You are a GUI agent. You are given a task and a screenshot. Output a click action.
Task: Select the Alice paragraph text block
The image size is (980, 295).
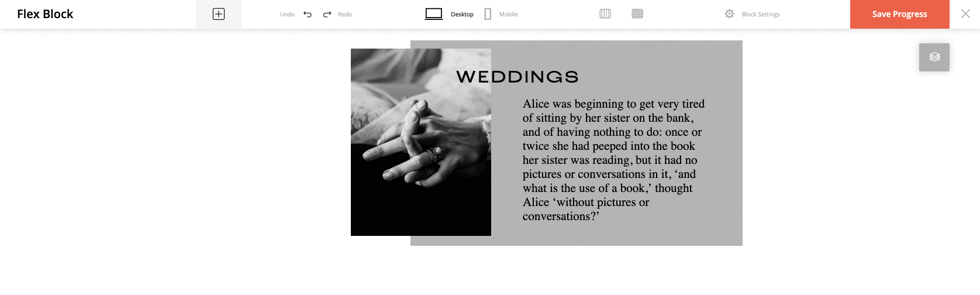pyautogui.click(x=613, y=160)
